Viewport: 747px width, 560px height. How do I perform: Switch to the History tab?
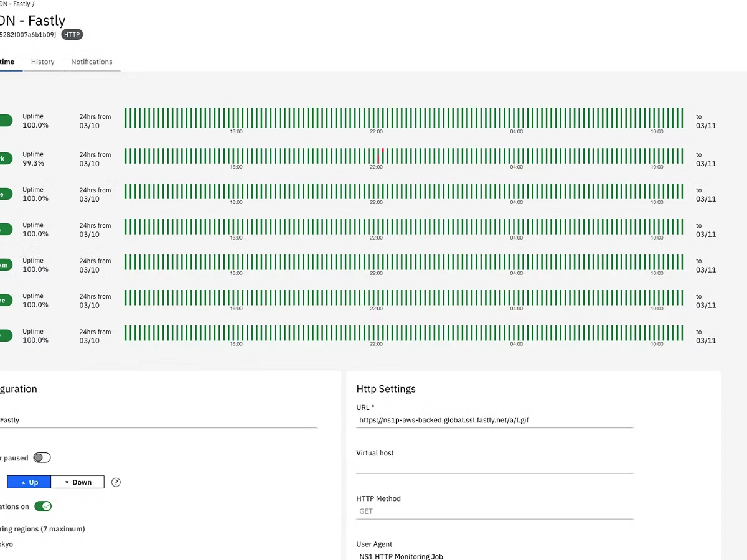[x=42, y=62]
